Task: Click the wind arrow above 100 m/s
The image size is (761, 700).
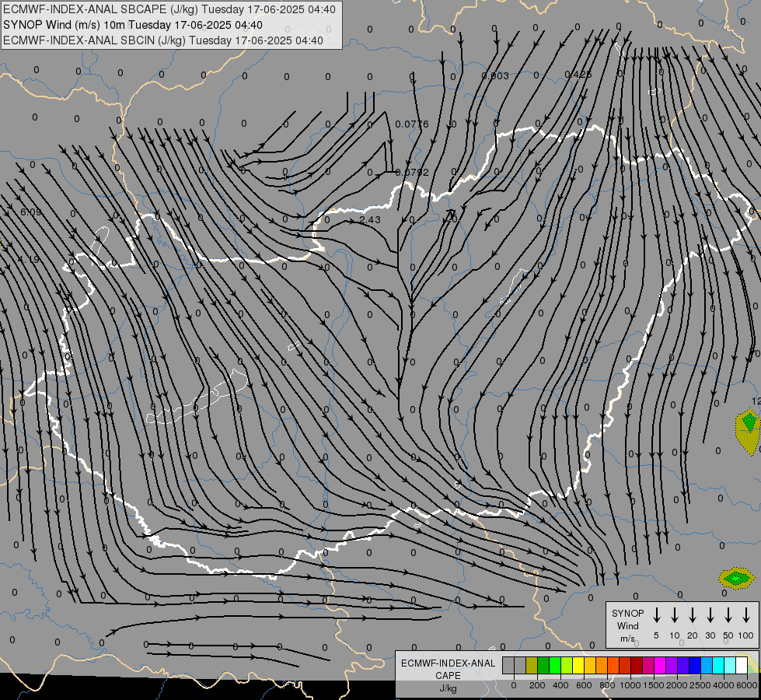Action: pos(746,615)
